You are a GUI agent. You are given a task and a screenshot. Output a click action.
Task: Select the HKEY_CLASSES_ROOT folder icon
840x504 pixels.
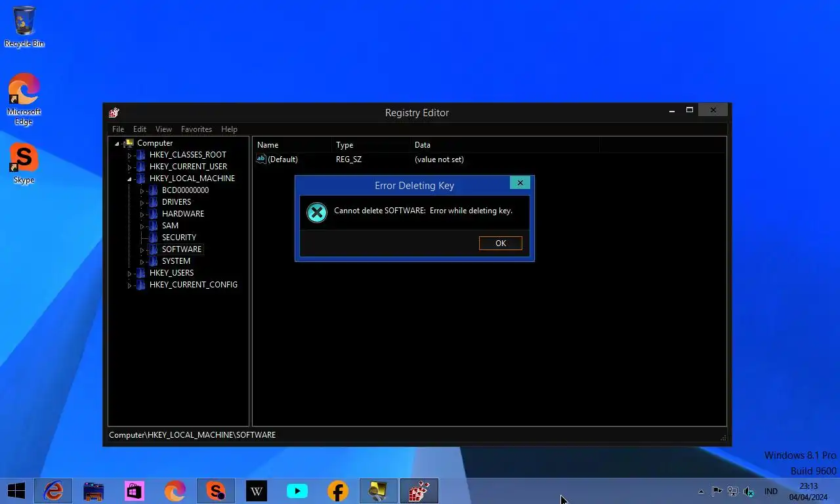tap(141, 155)
